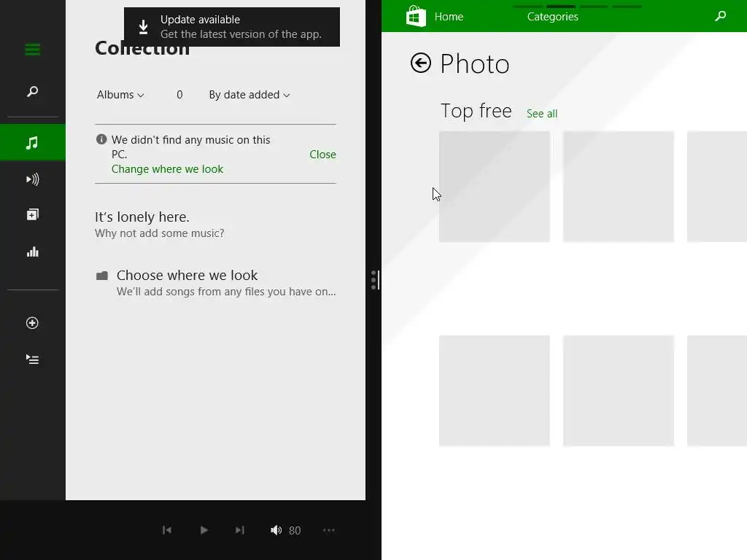Click the album count 0
The height and width of the screenshot is (560, 747).
point(179,95)
